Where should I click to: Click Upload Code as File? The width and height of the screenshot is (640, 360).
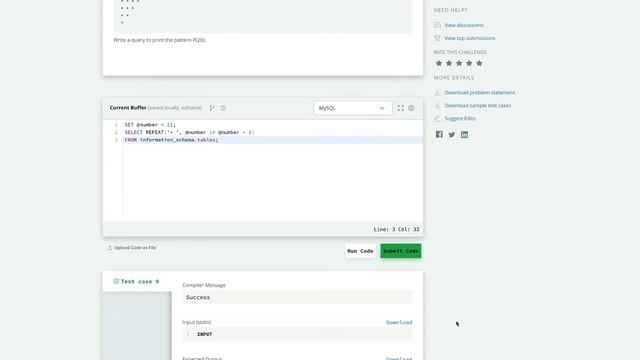[132, 248]
